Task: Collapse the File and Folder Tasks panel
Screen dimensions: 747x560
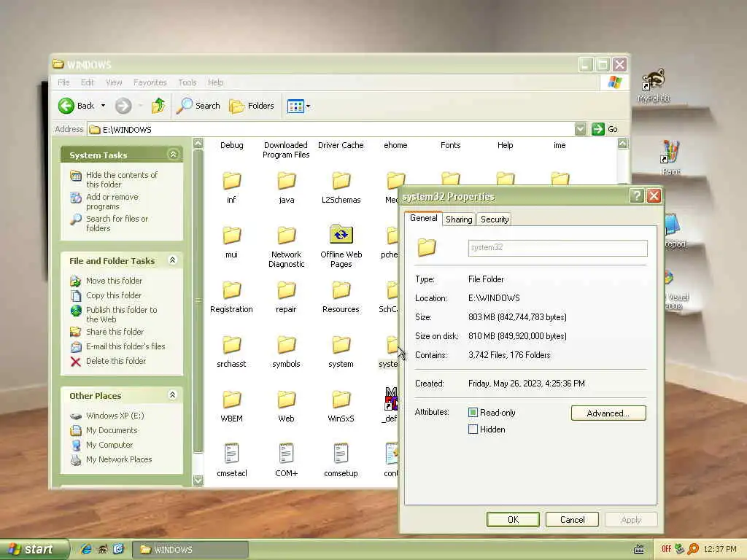Action: (x=172, y=260)
